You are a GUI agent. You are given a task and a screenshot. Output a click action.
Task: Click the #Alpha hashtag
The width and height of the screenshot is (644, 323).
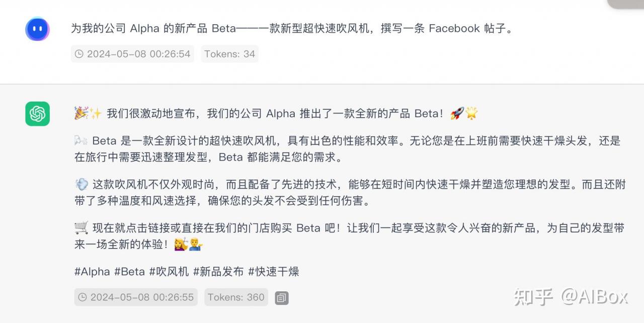(92, 272)
